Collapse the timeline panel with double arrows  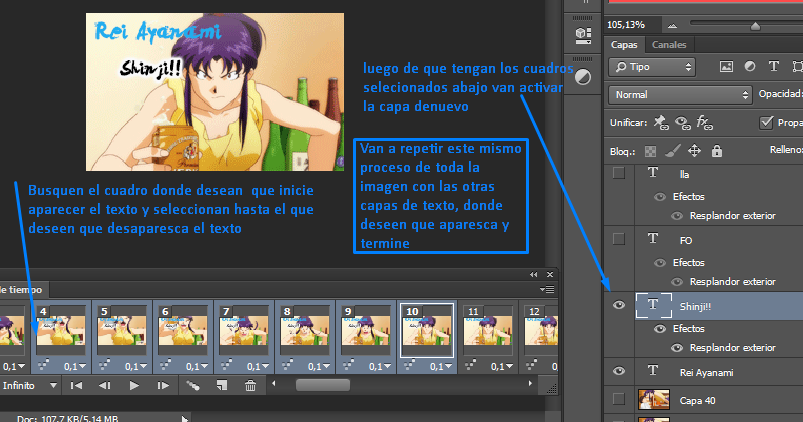(x=534, y=275)
